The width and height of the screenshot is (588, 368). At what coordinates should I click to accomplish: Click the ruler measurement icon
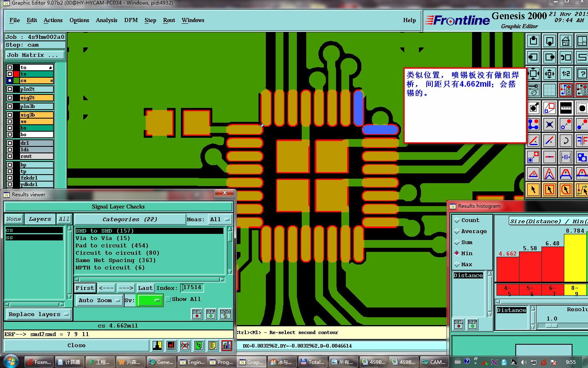566,108
